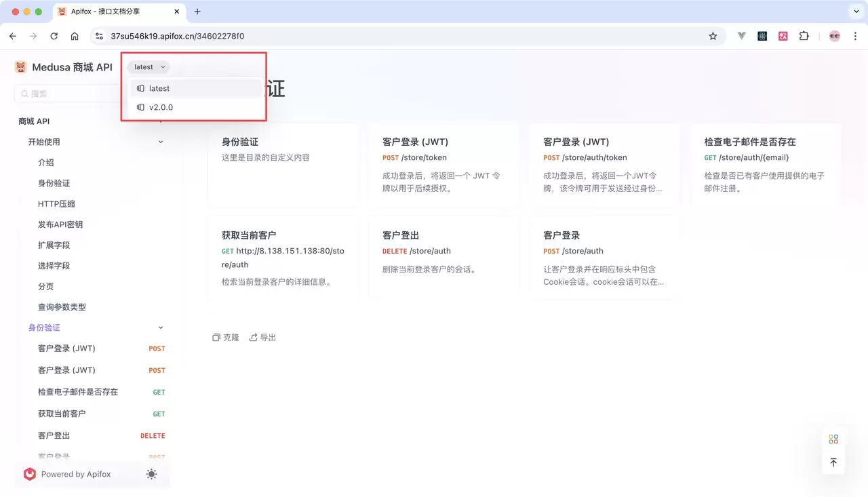
Task: Toggle the light/dark theme sun icon
Action: 151,475
